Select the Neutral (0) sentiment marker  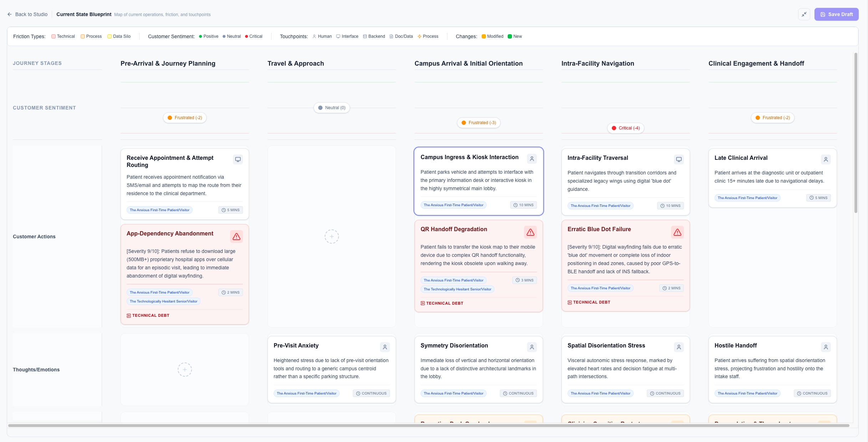tap(331, 108)
